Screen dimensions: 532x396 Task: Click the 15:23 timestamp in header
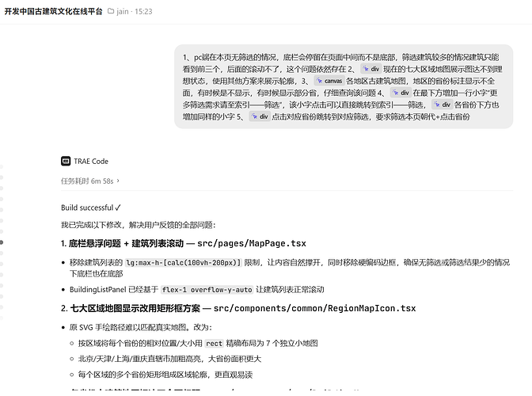coord(143,12)
